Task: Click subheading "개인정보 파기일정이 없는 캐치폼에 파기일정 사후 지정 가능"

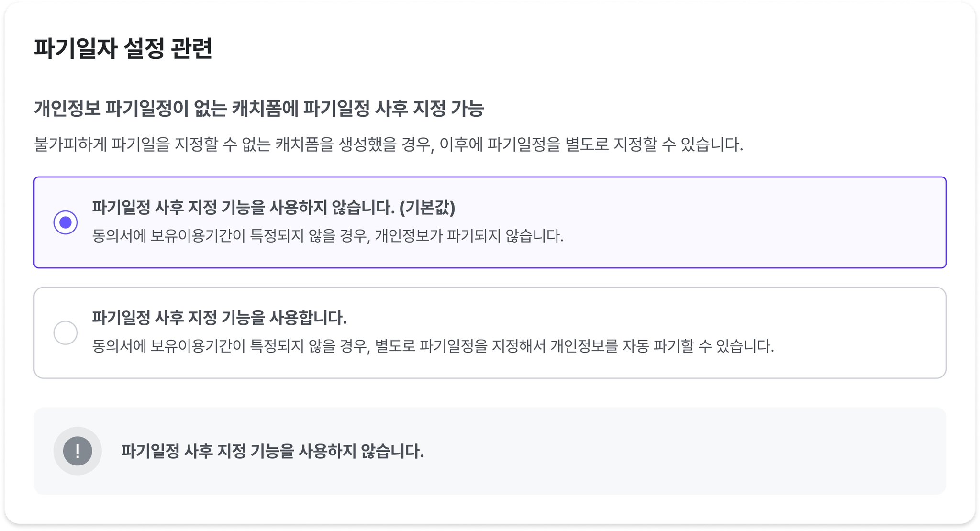Action: tap(259, 109)
